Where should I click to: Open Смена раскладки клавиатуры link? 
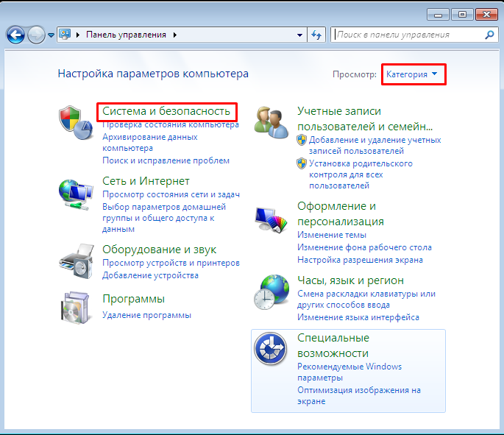point(366,300)
